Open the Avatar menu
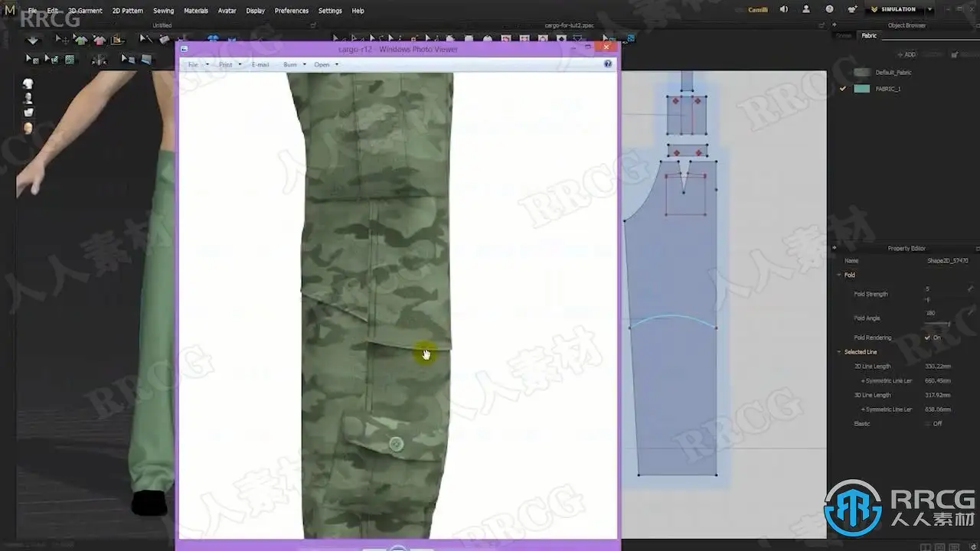 [x=227, y=11]
